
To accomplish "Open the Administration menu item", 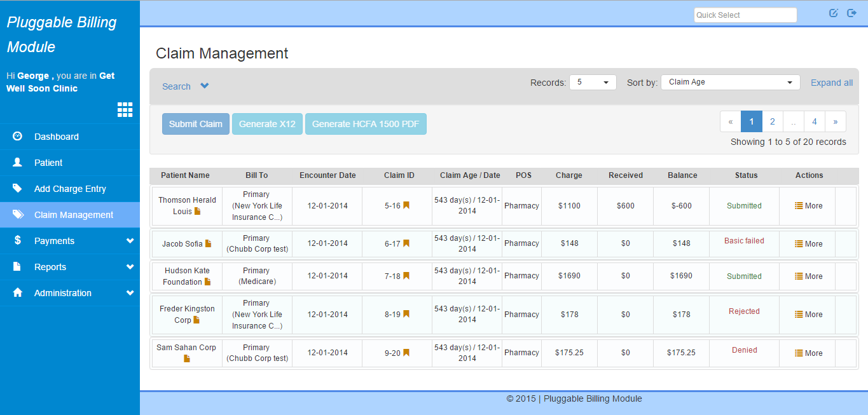I will point(70,293).
